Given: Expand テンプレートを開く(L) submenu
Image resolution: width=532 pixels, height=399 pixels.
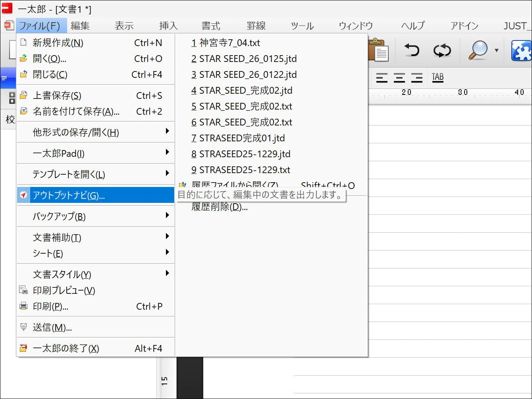Looking at the screenshot, I should [96, 174].
